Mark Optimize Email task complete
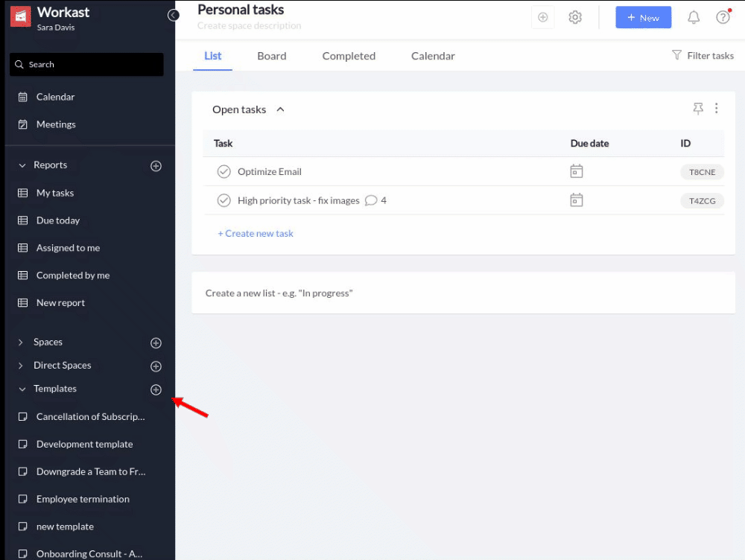Viewport: 745px width, 560px height. click(223, 171)
